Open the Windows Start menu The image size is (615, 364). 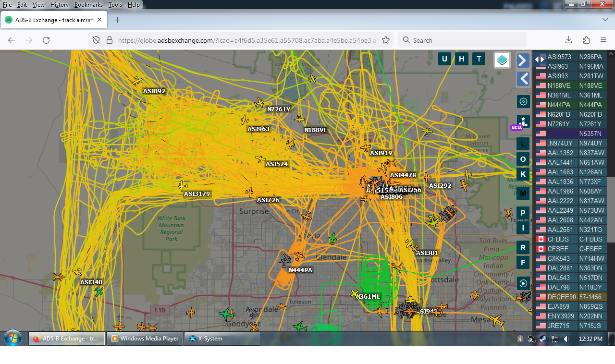coord(12,338)
